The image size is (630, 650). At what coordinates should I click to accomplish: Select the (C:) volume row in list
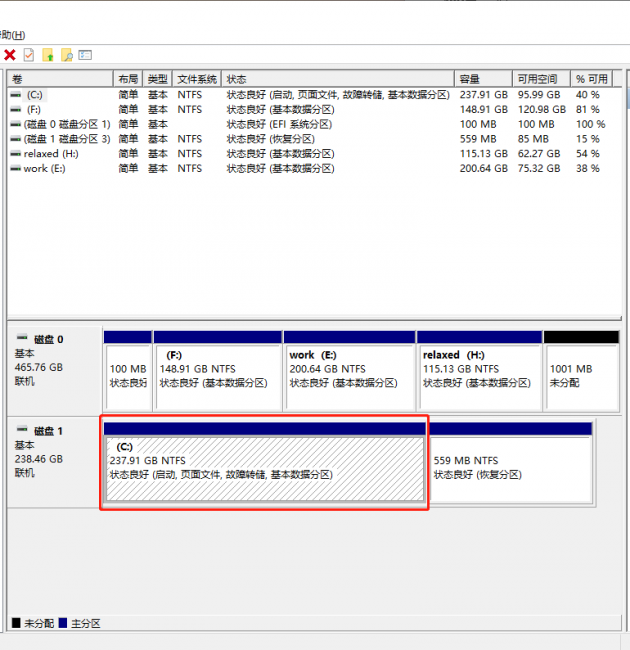[314, 95]
